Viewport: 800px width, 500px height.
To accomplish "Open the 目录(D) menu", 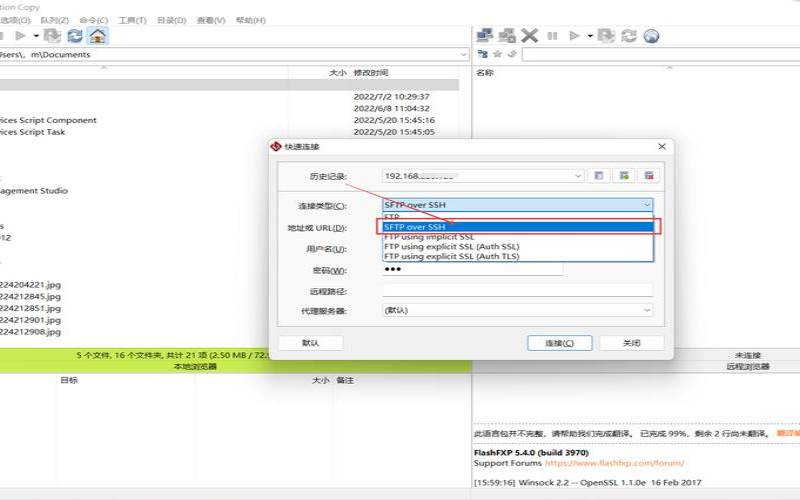I will [171, 20].
